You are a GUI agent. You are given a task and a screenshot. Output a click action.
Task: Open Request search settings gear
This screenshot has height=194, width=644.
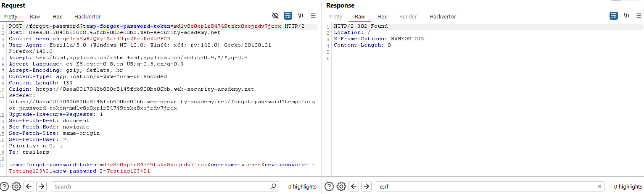point(16,186)
